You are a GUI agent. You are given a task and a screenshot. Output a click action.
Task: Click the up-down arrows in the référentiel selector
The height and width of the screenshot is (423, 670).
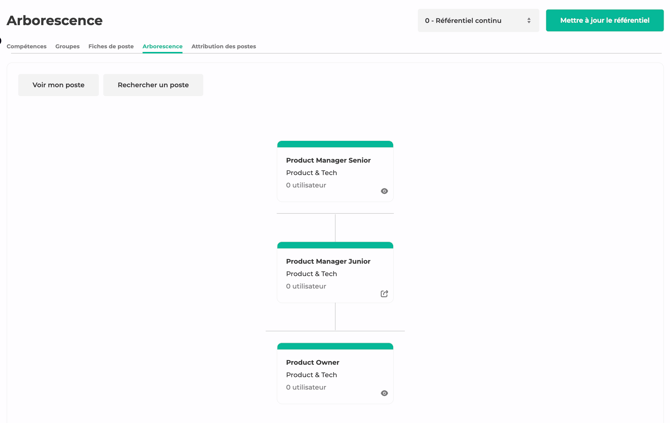tap(529, 20)
